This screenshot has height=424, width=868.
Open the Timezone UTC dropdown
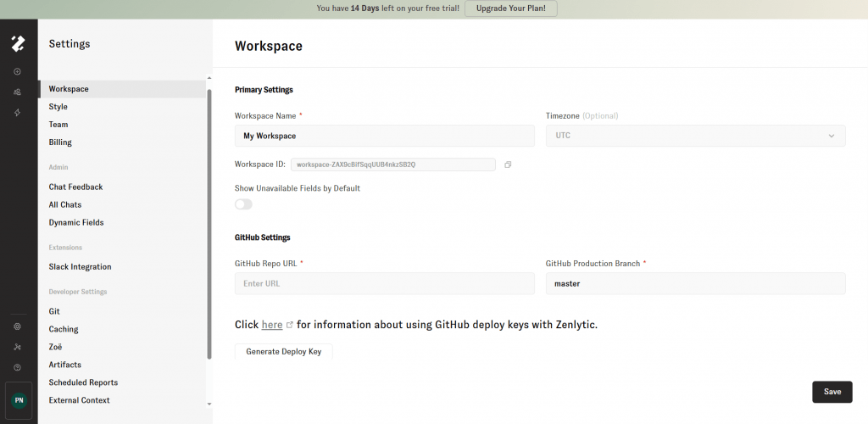coord(695,136)
